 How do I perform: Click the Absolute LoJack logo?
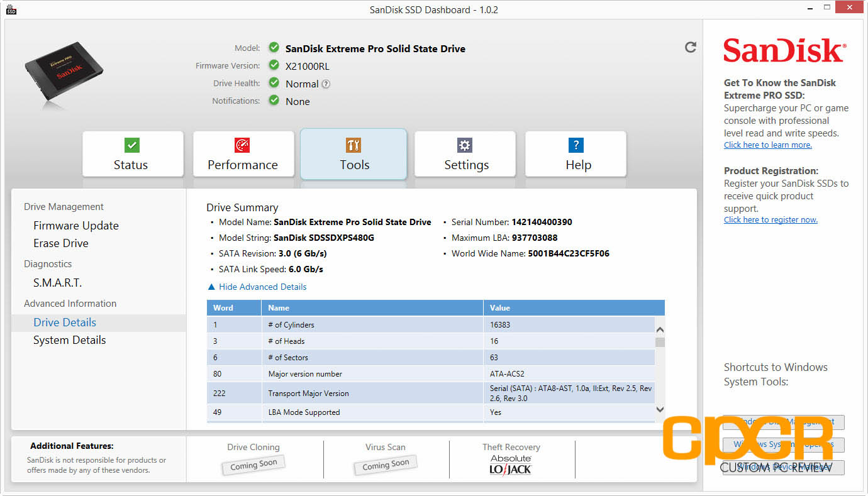tap(511, 465)
